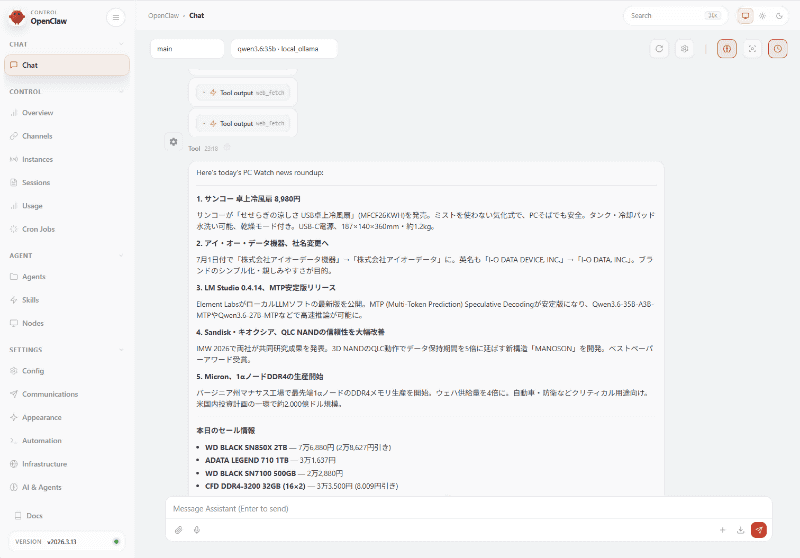Start voice input with microphone icon
The width and height of the screenshot is (800, 558).
[197, 530]
